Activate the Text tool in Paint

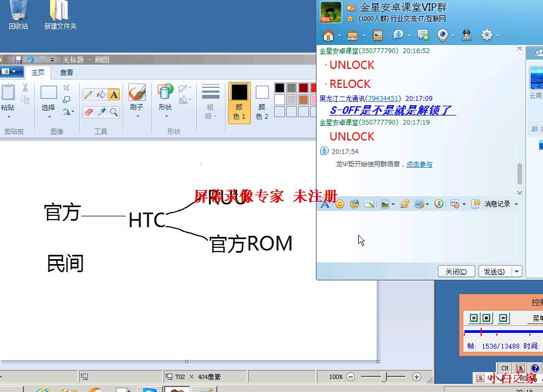114,94
